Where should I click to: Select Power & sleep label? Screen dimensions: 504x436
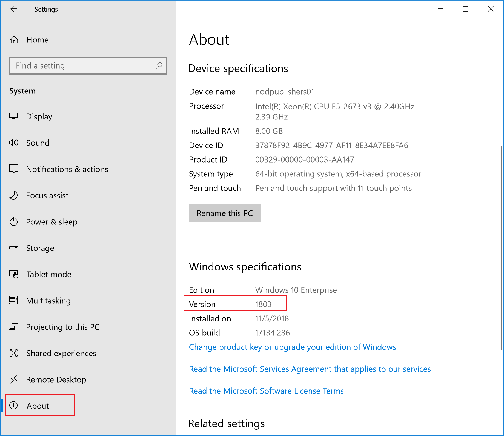[52, 222]
